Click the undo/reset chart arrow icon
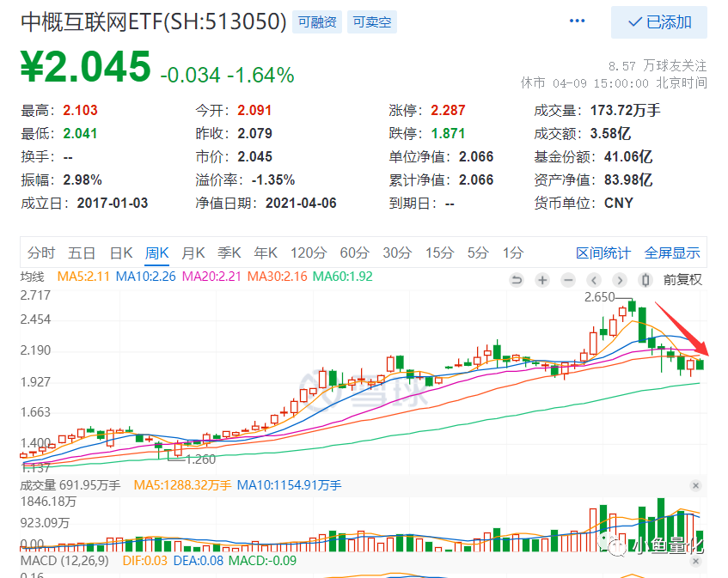 pyautogui.click(x=517, y=280)
